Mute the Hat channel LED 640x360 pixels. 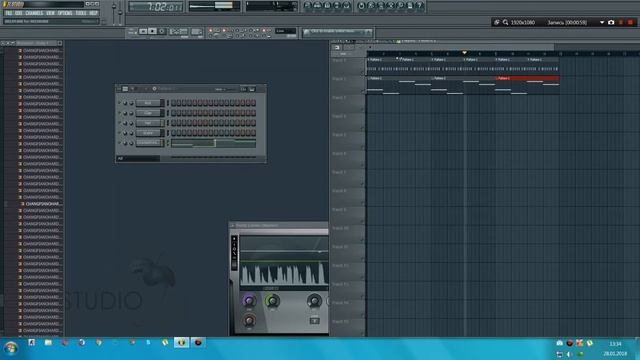pos(120,123)
